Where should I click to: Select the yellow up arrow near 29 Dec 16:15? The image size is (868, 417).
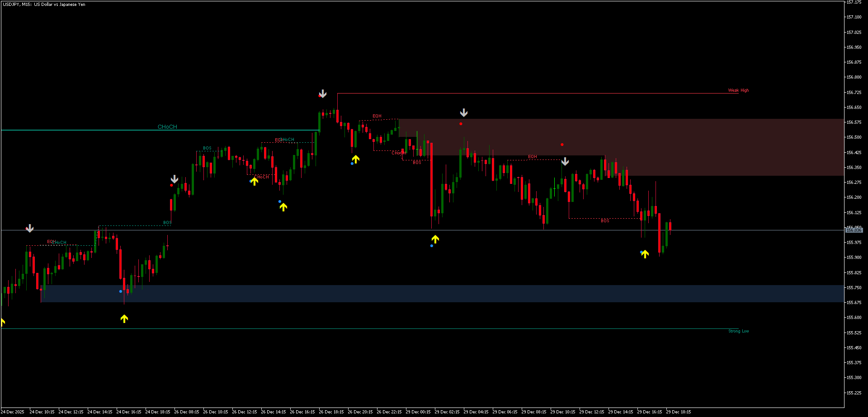645,254
